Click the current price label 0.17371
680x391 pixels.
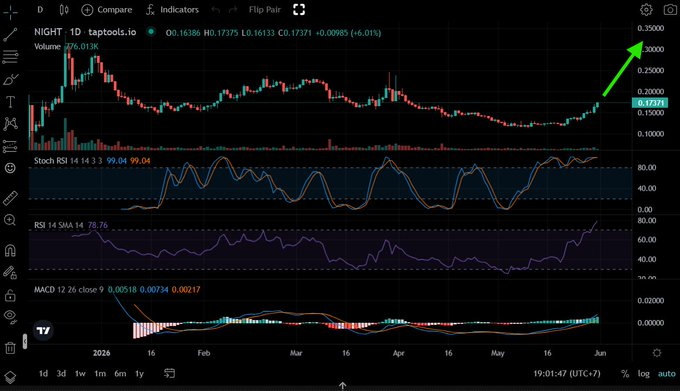[650, 103]
